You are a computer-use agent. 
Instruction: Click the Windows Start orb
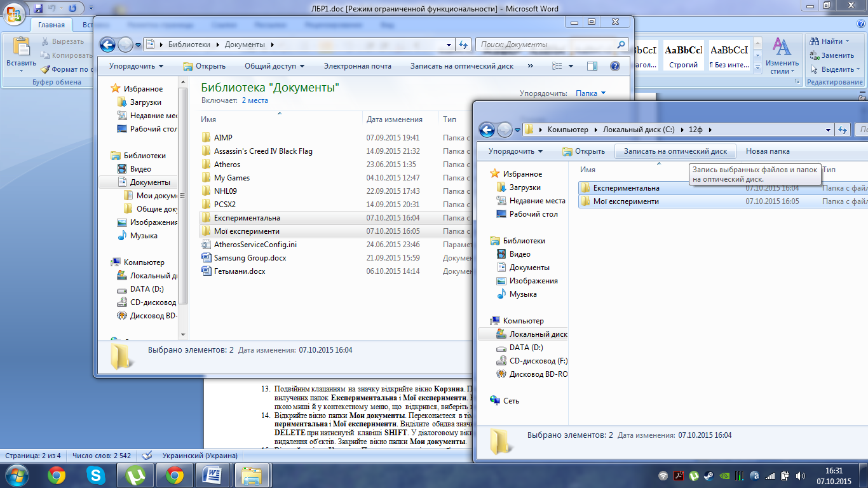coord(17,475)
